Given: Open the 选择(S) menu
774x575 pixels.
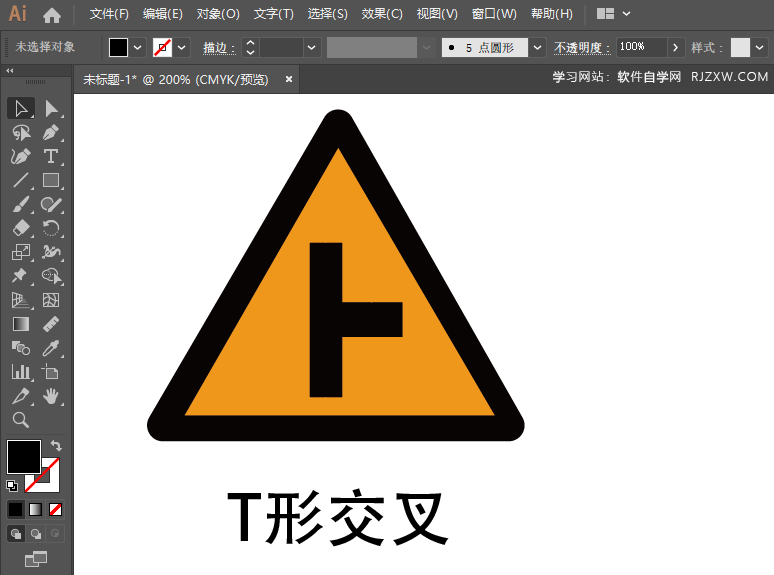Looking at the screenshot, I should coord(327,14).
